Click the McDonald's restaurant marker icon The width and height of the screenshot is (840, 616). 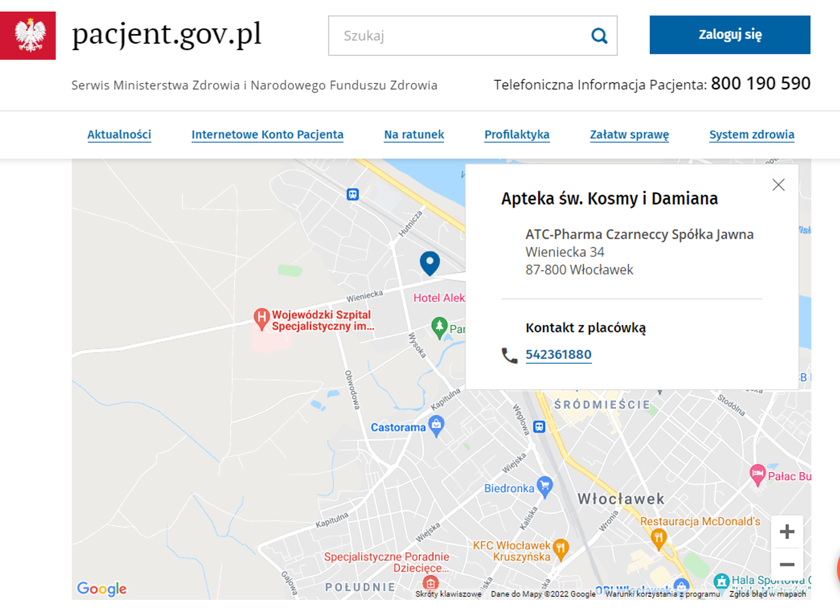click(x=659, y=539)
